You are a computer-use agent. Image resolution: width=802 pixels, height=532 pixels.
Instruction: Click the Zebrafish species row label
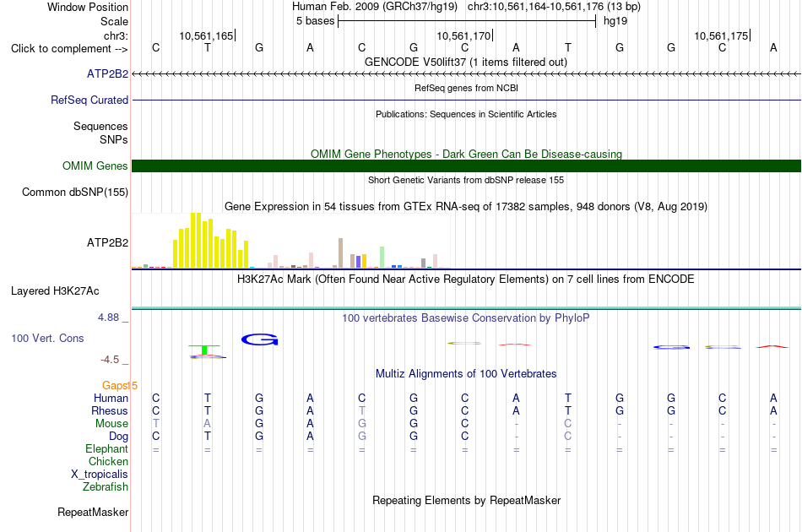106,487
